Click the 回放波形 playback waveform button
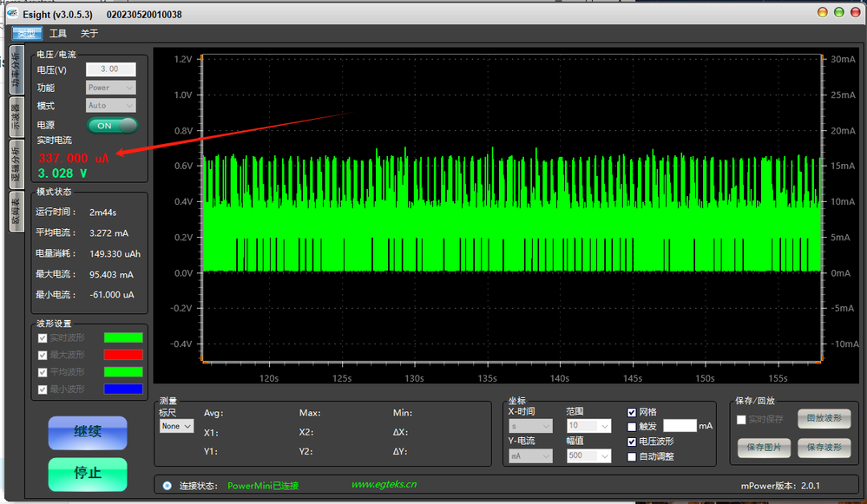The image size is (867, 504). point(824,419)
